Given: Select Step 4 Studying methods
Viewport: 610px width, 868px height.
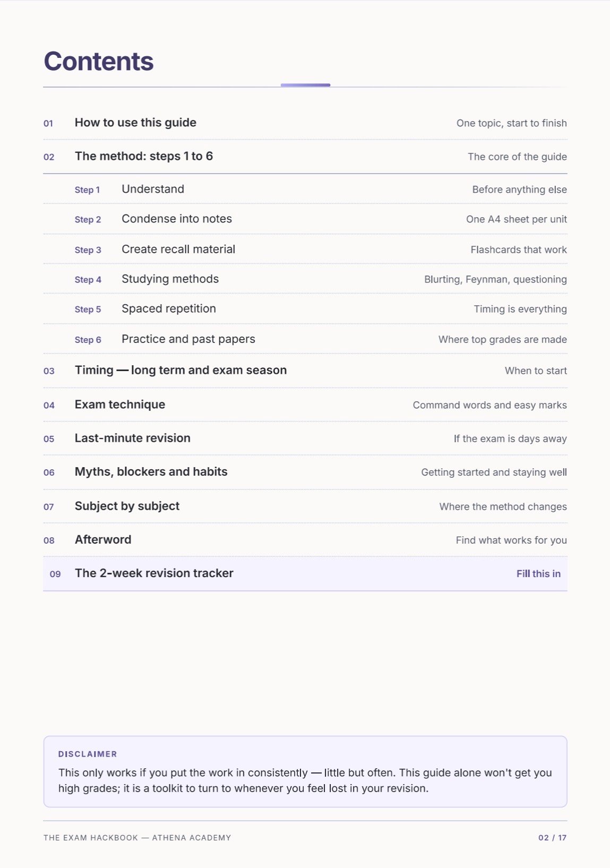Looking at the screenshot, I should (x=305, y=279).
